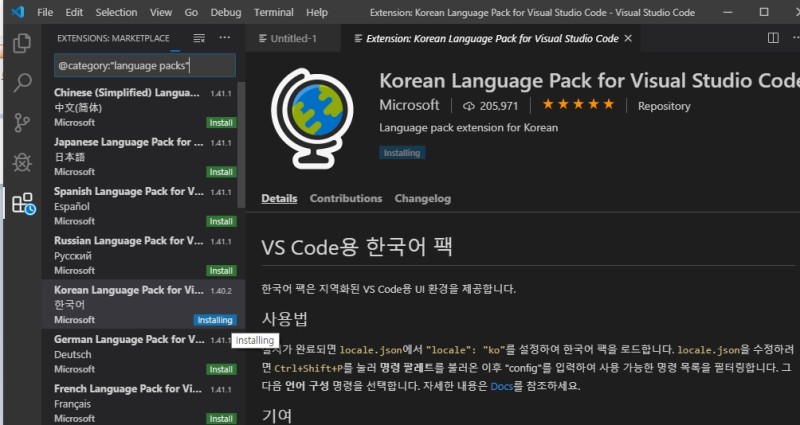Image resolution: width=800 pixels, height=425 pixels.
Task: Open the Help menu
Action: (317, 12)
